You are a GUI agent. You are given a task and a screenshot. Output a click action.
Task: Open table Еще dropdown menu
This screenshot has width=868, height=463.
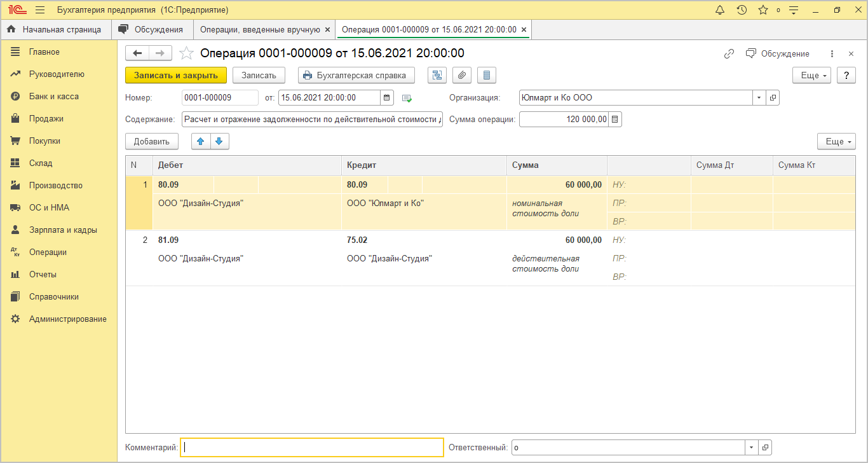(x=836, y=142)
